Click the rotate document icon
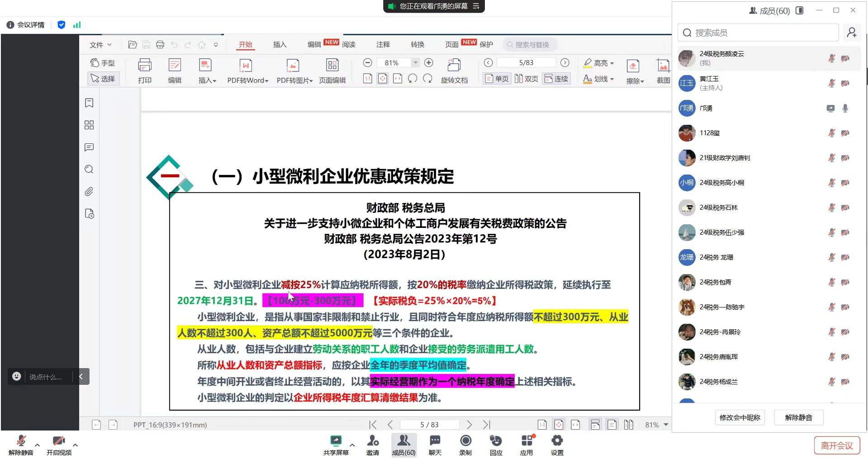The height and width of the screenshot is (459, 868). pyautogui.click(x=454, y=71)
